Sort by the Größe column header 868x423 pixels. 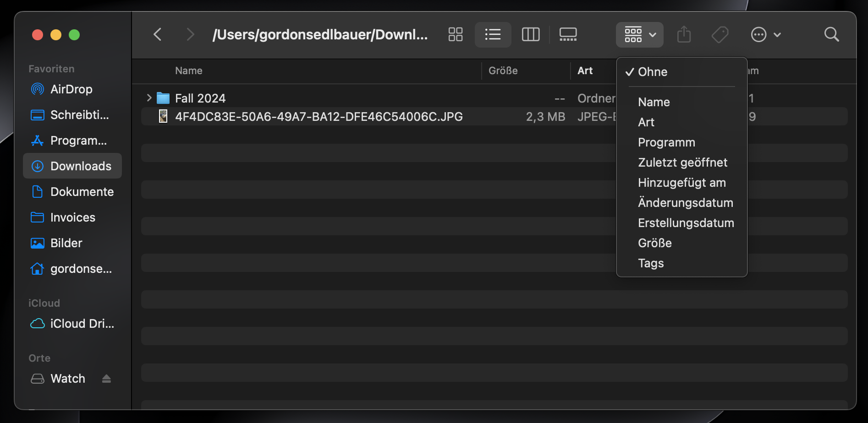(503, 70)
